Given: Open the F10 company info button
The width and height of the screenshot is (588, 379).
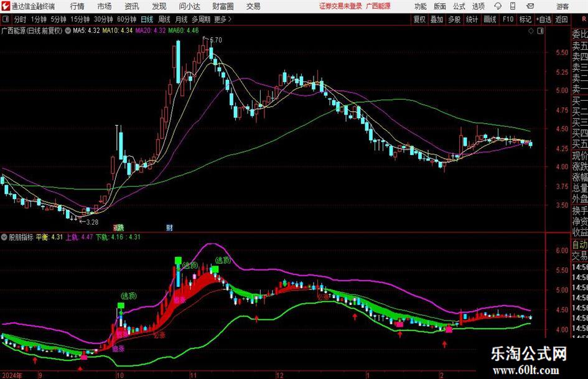Looking at the screenshot, I should tap(508, 19).
